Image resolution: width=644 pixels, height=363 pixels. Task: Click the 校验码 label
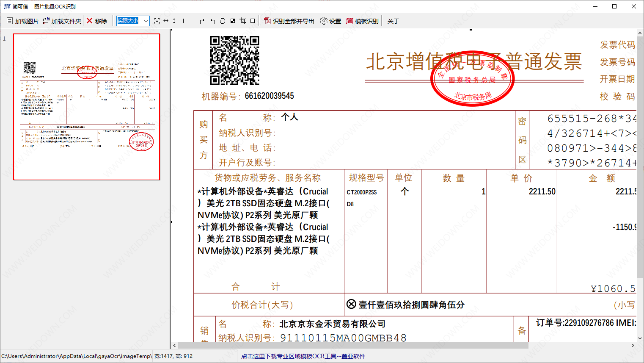[617, 97]
